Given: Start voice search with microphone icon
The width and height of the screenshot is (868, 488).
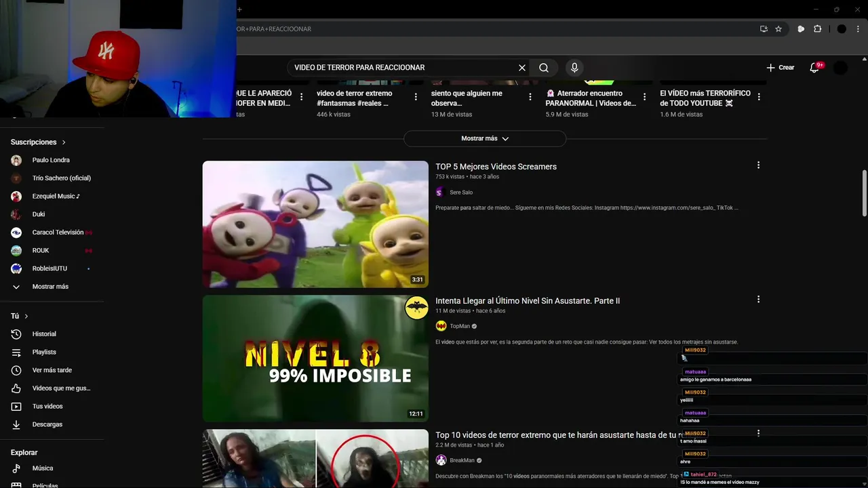Looking at the screenshot, I should click(574, 68).
